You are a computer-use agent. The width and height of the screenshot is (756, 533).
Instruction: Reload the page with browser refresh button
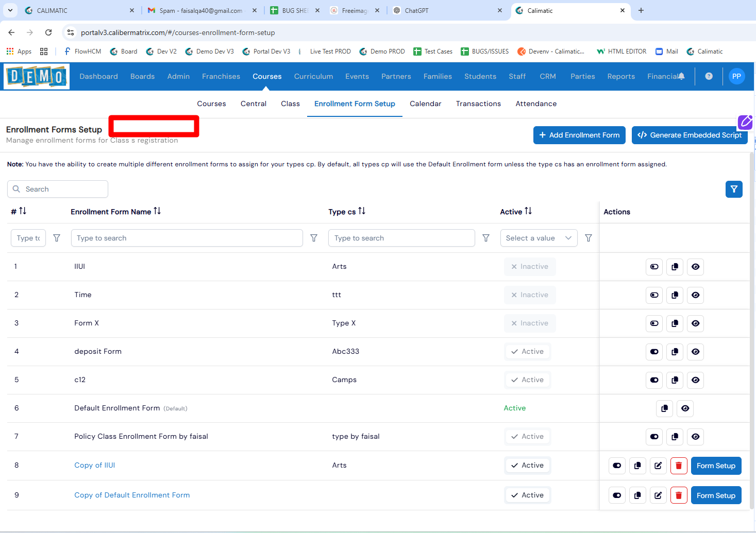(48, 32)
